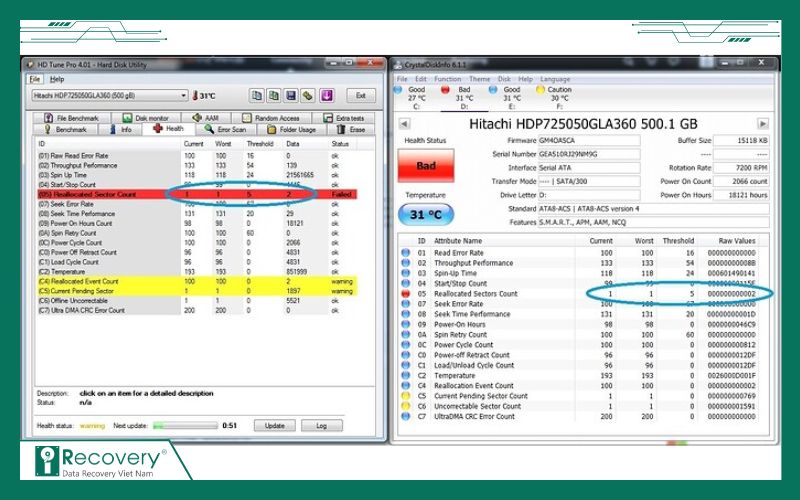Go to next disk arrow in CrystalDiskInfo
Screen dimensions: 800x500
[x=763, y=123]
